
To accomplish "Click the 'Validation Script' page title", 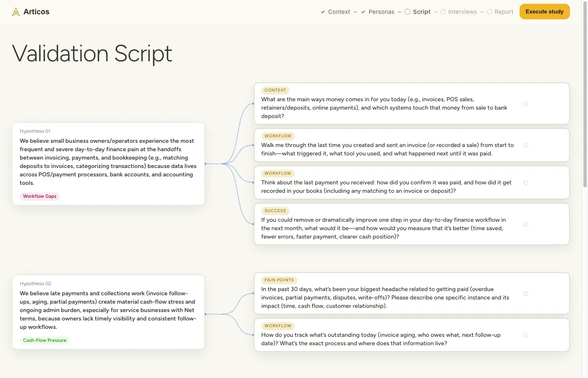I will click(x=92, y=54).
